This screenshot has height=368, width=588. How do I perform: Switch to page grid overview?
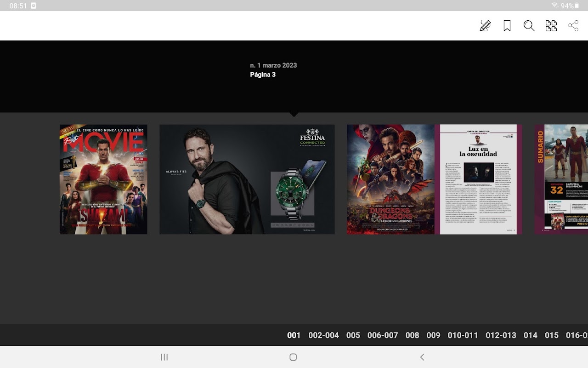[551, 26]
